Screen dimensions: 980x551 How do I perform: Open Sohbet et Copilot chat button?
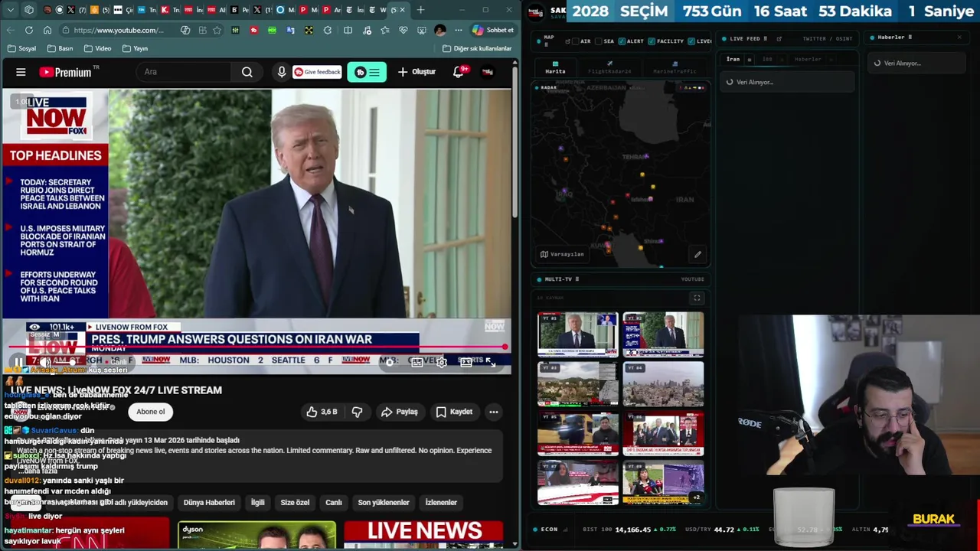tap(492, 30)
